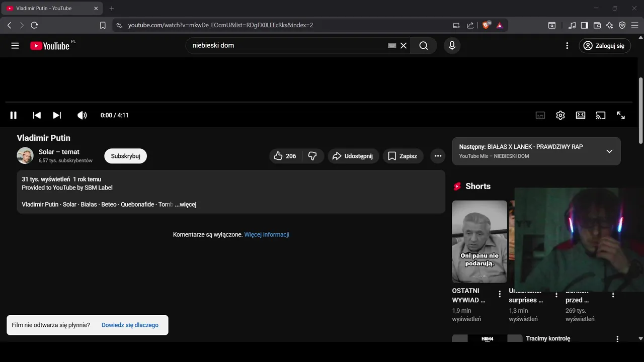Screen dimensions: 644x362
Task: Open the tab search icon in toolbar
Action: point(552,25)
